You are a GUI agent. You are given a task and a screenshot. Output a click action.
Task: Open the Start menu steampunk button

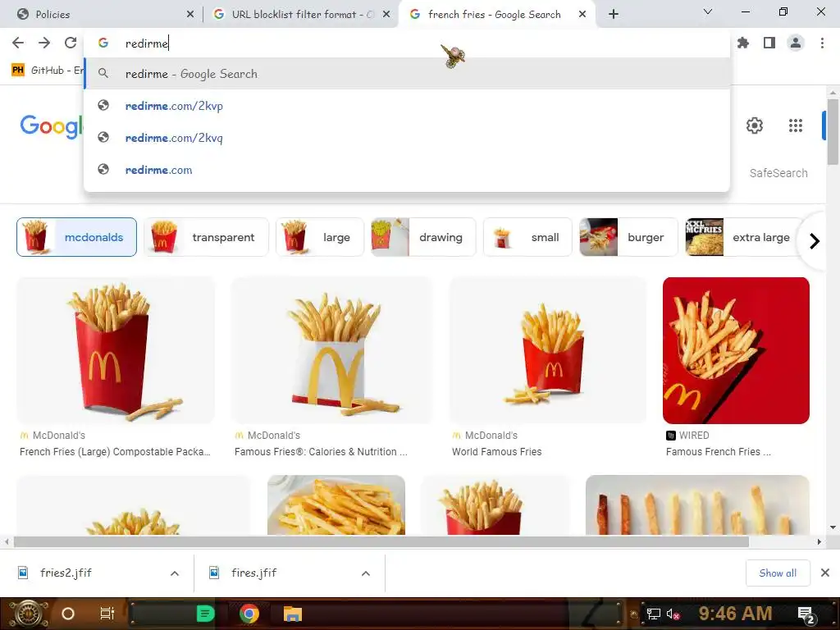[29, 614]
